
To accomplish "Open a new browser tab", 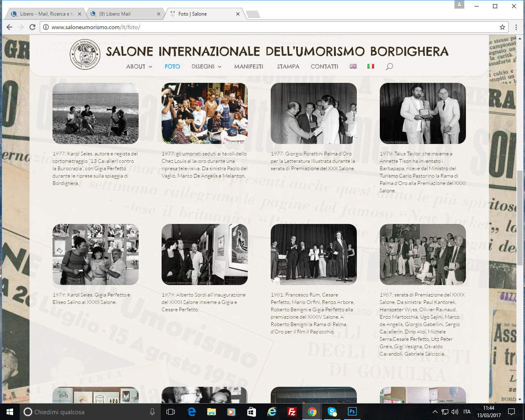I will 253,14.
